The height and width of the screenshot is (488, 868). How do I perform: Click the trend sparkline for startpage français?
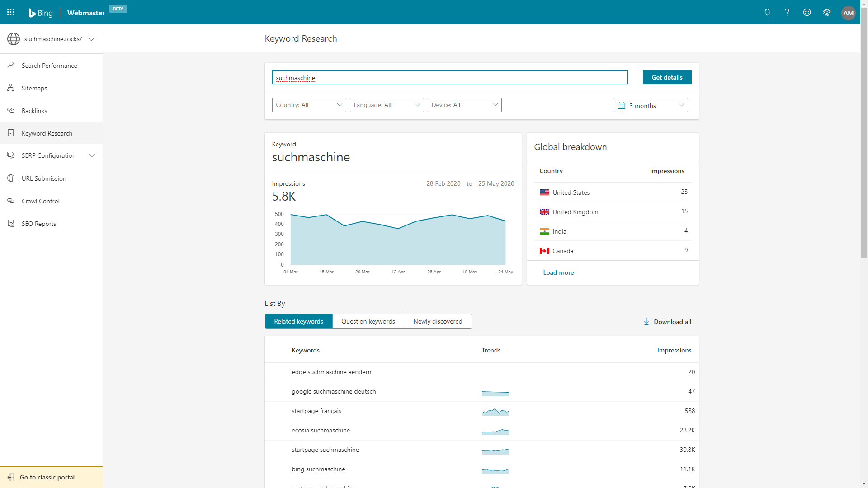(x=495, y=412)
